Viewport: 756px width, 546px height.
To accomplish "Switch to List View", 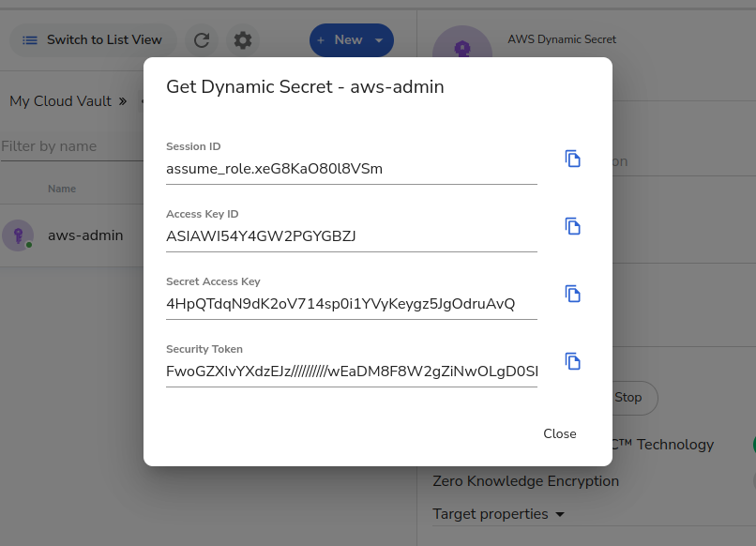I will [x=93, y=40].
